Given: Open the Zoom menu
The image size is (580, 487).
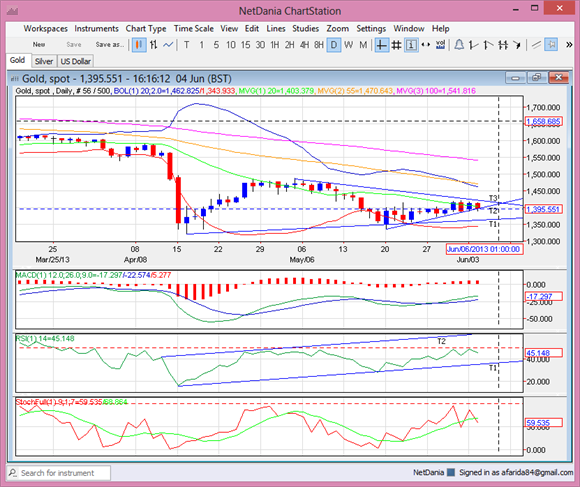Looking at the screenshot, I should [337, 28].
